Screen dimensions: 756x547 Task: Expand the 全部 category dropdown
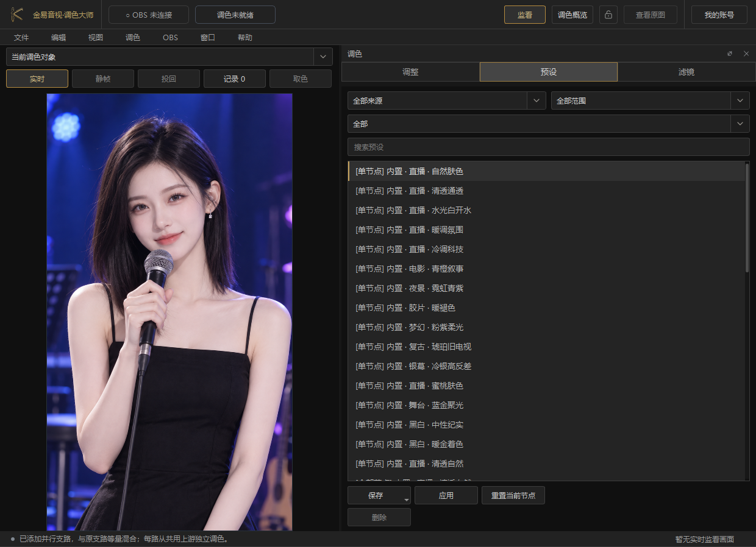[549, 124]
